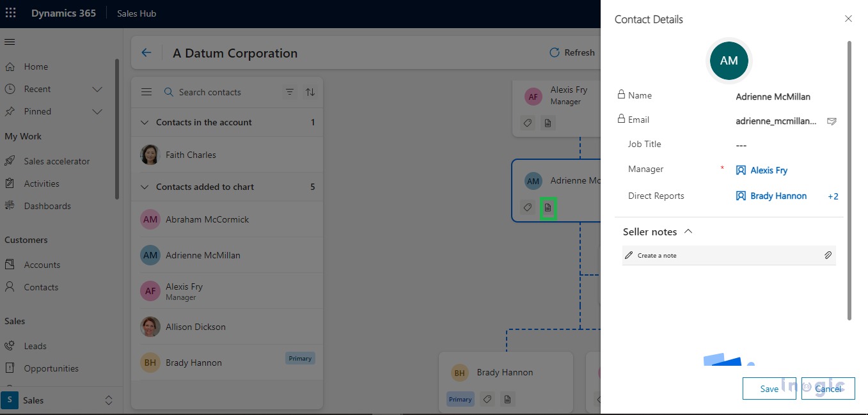Click the tag icon on Alexis Fry's card
Viewport: 868px width, 415px height.
coord(528,123)
